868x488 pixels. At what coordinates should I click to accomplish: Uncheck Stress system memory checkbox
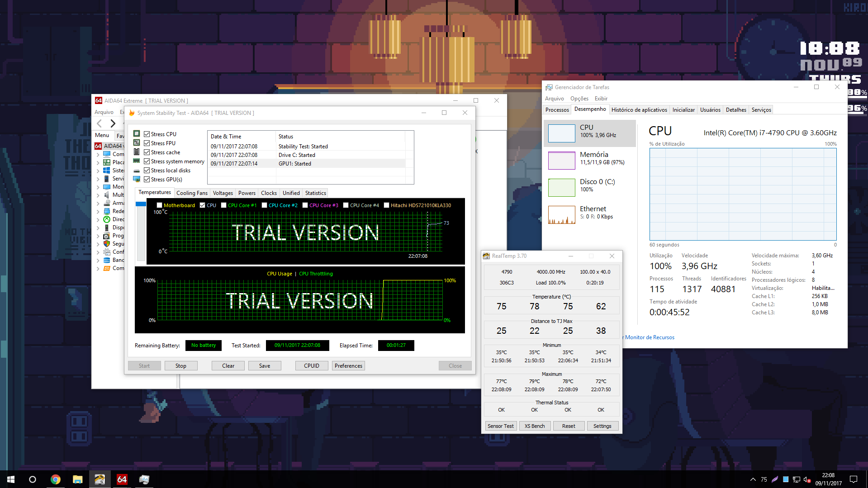[147, 161]
